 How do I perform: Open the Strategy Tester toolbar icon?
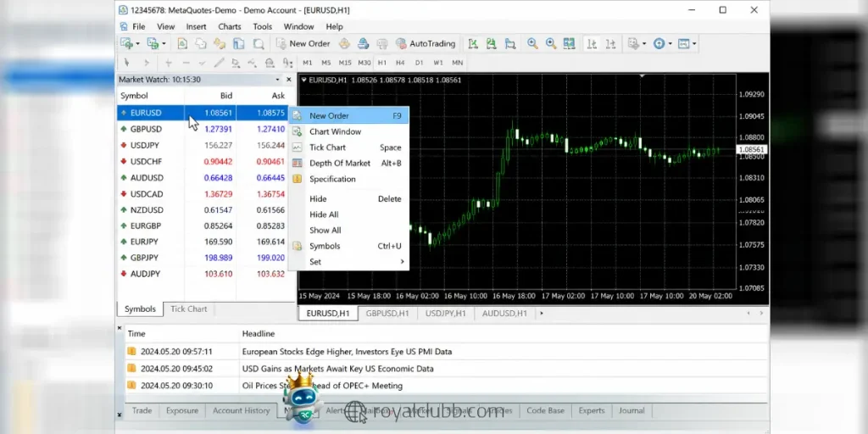(259, 43)
